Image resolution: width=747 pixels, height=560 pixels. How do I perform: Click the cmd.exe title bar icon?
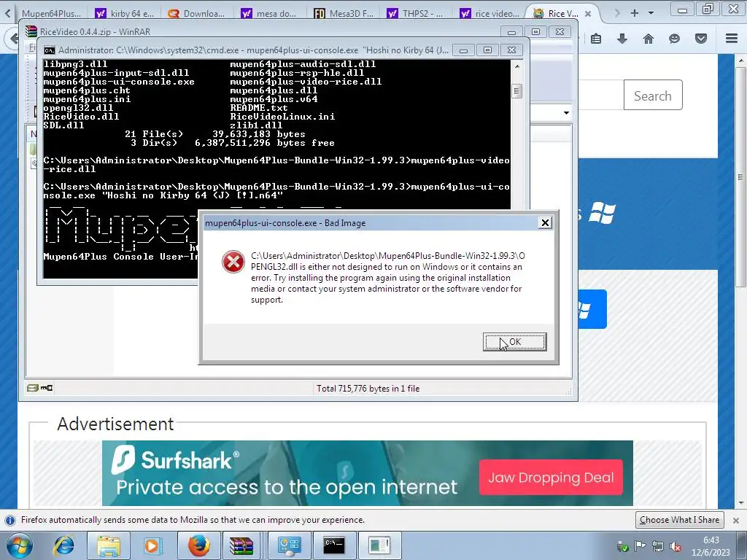point(49,50)
